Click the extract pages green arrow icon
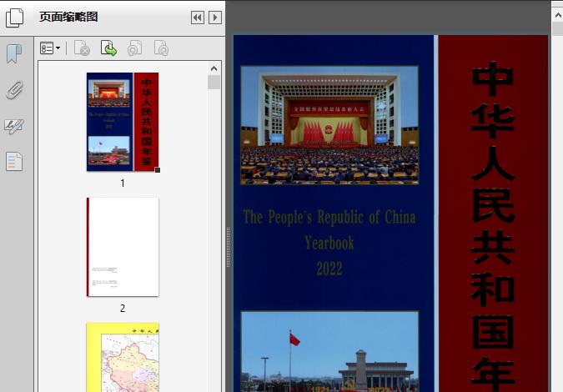563x392 pixels. (x=108, y=48)
